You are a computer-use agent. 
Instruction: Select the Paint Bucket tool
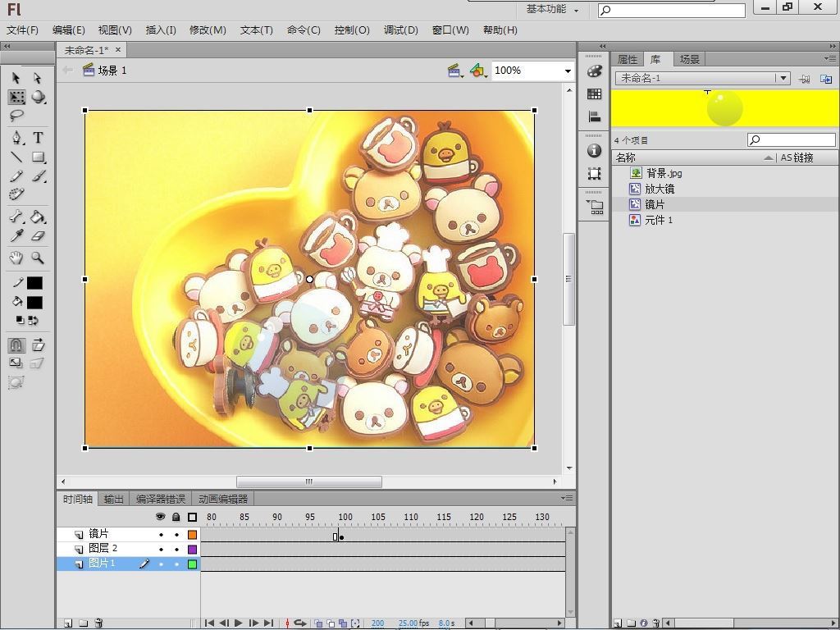pyautogui.click(x=38, y=217)
